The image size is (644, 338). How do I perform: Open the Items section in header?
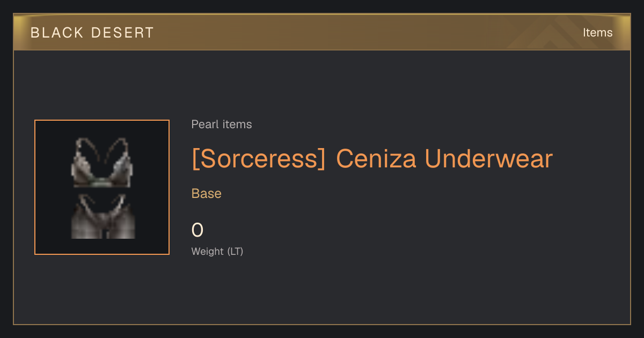click(x=597, y=33)
